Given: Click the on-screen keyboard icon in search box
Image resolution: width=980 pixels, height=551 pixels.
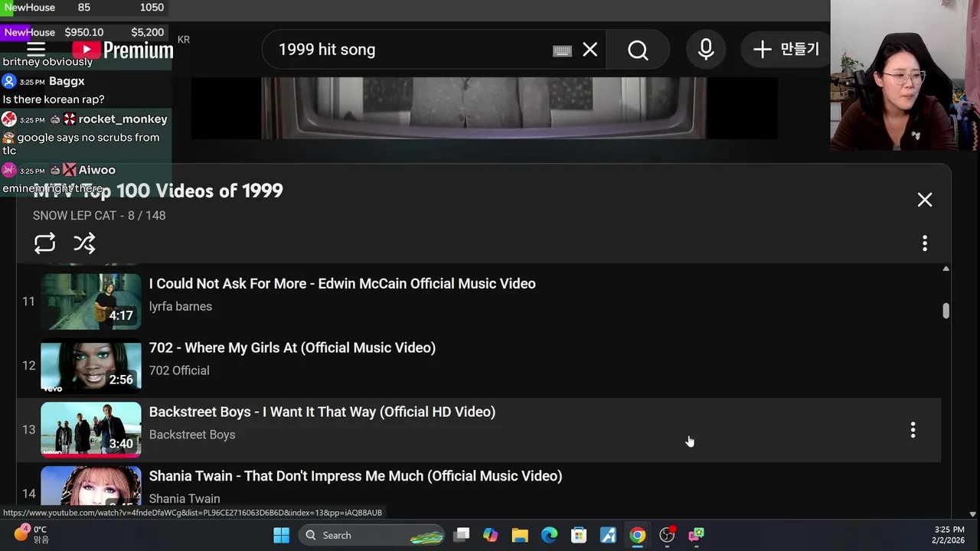Looking at the screenshot, I should [562, 51].
